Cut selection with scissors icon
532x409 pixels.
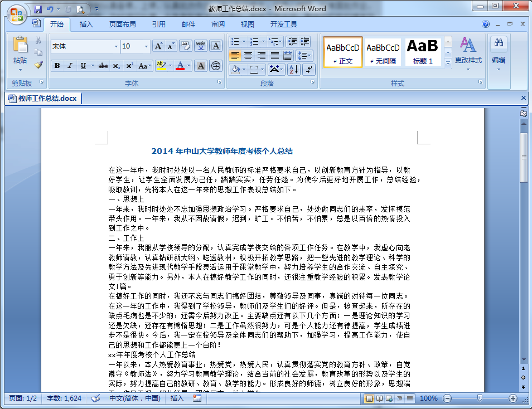38,40
